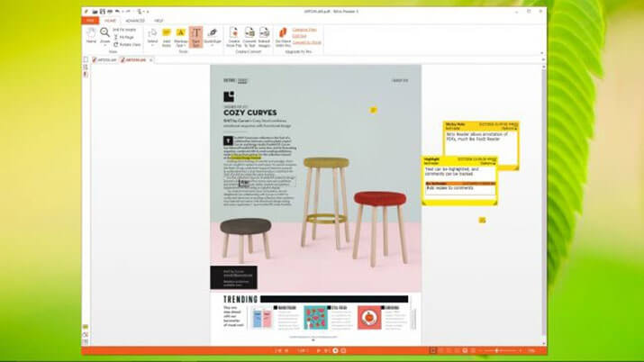The height and width of the screenshot is (362, 644).
Task: Expand the Markup Text dropdown
Action: 181,46
